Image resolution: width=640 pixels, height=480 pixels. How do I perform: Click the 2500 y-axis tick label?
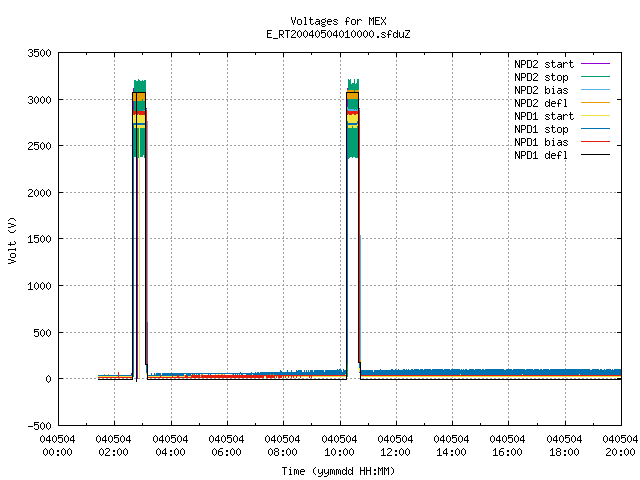click(x=39, y=146)
